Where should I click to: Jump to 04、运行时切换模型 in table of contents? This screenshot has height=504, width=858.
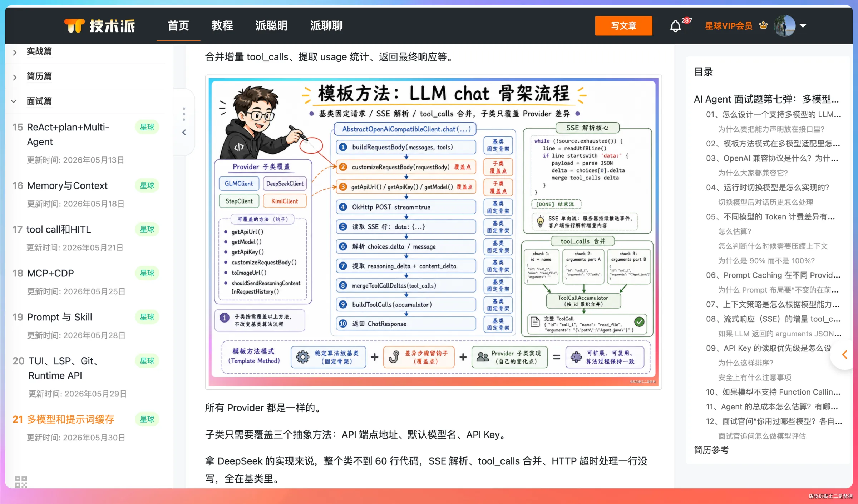click(x=768, y=188)
